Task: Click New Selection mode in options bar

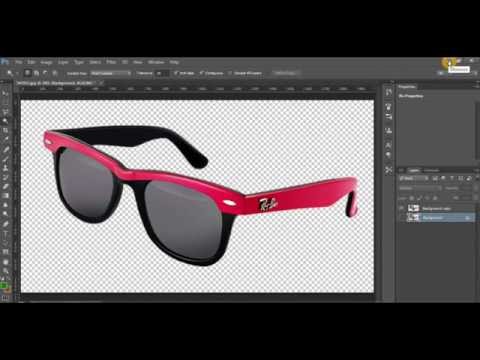Action: coord(28,73)
